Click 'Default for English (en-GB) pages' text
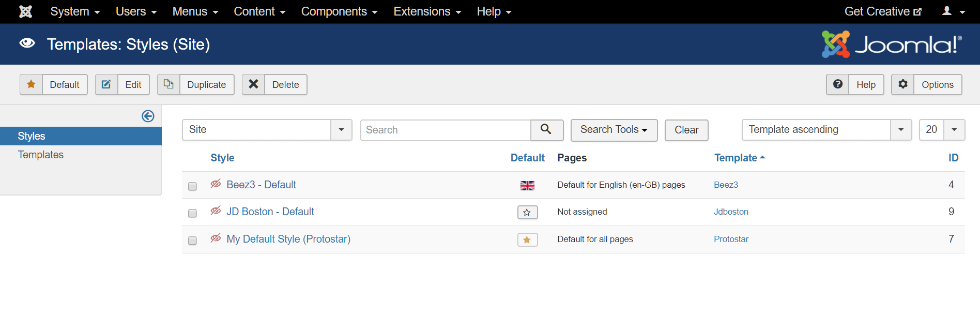Screen dimensions: 980x315 621,185
